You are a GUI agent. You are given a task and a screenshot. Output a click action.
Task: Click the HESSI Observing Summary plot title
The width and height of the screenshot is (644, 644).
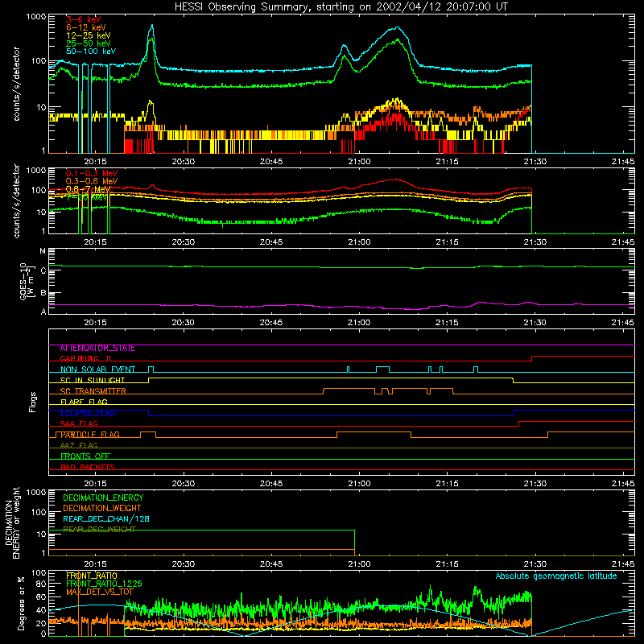coord(341,7)
